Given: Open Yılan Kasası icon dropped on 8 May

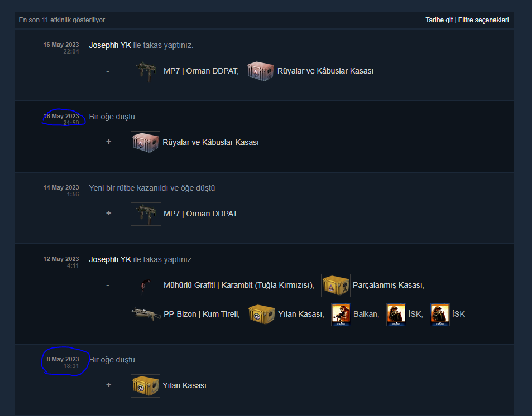Looking at the screenshot, I should point(145,386).
